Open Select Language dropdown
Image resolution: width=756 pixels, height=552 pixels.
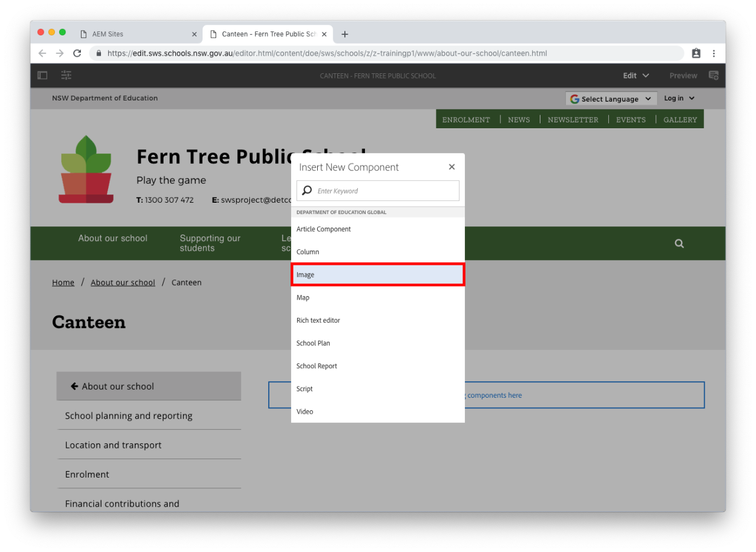(x=611, y=99)
